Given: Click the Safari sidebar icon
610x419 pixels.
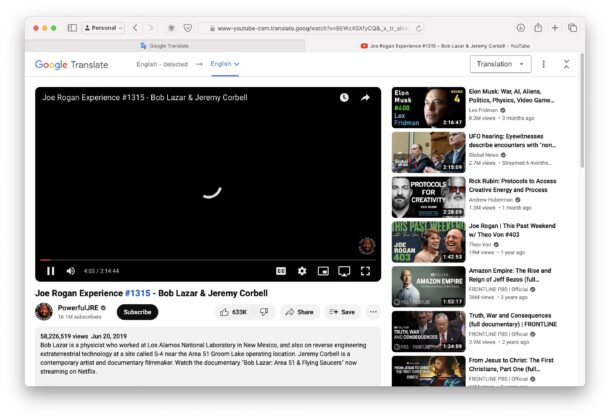Looking at the screenshot, I should click(x=72, y=28).
